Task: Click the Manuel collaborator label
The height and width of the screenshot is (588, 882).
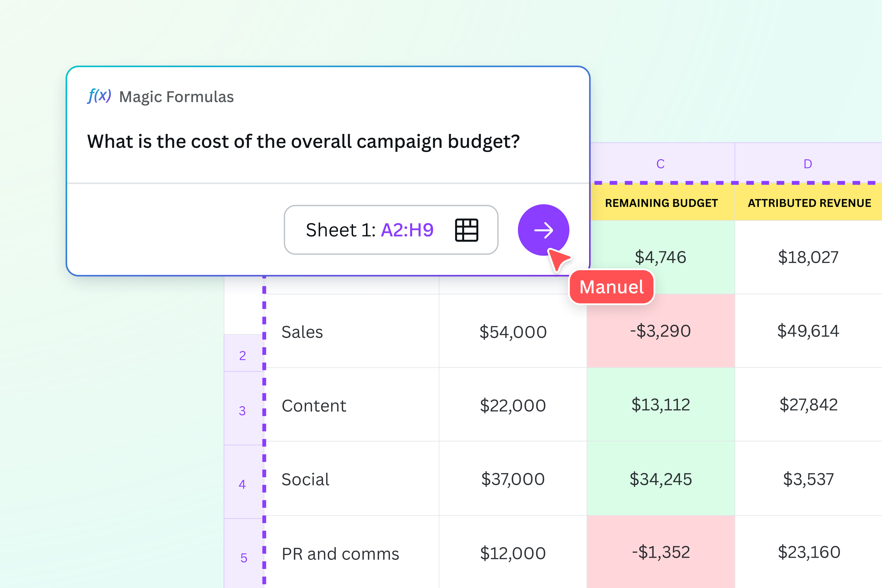Action: (x=611, y=287)
